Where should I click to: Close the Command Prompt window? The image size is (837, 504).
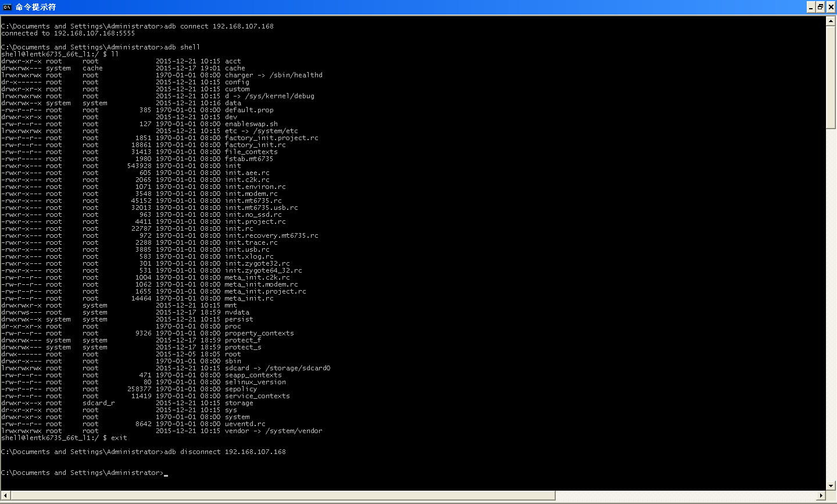point(831,7)
